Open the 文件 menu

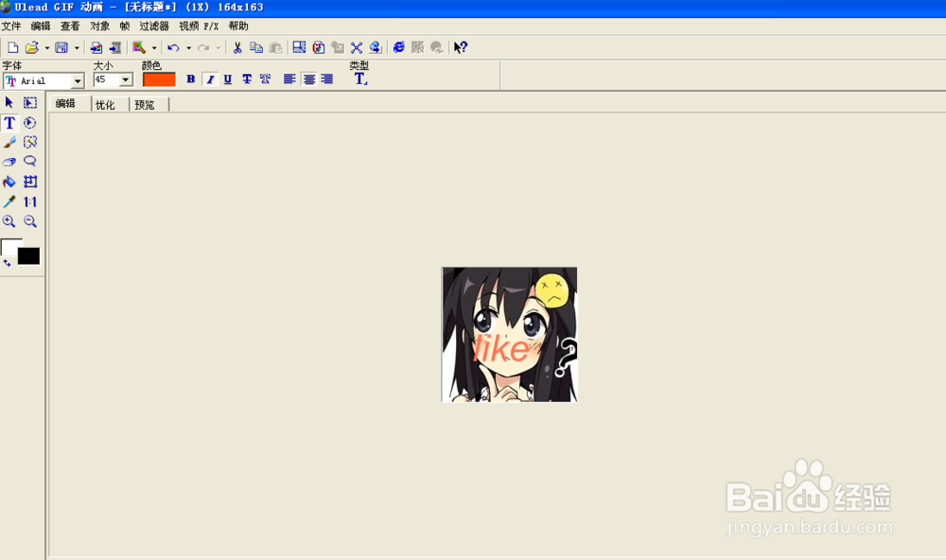pos(10,26)
